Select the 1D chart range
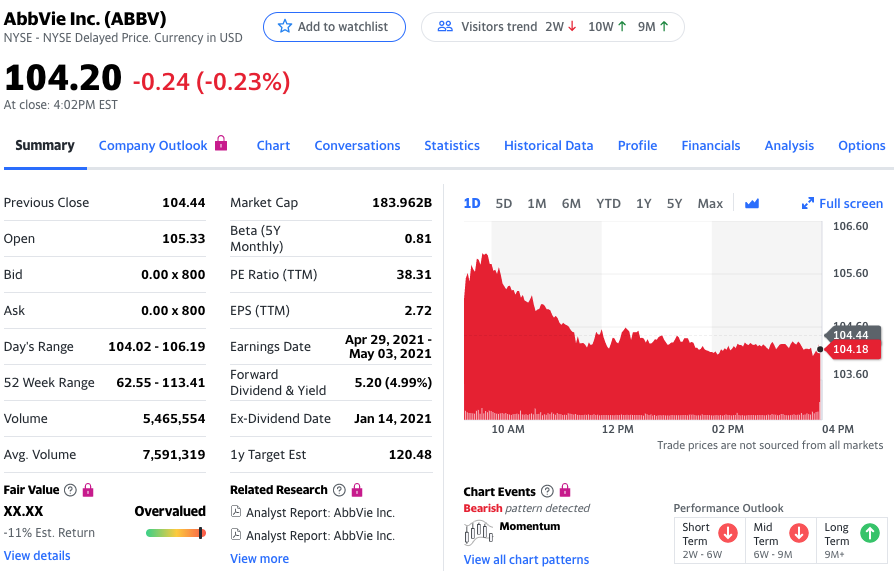 [472, 204]
